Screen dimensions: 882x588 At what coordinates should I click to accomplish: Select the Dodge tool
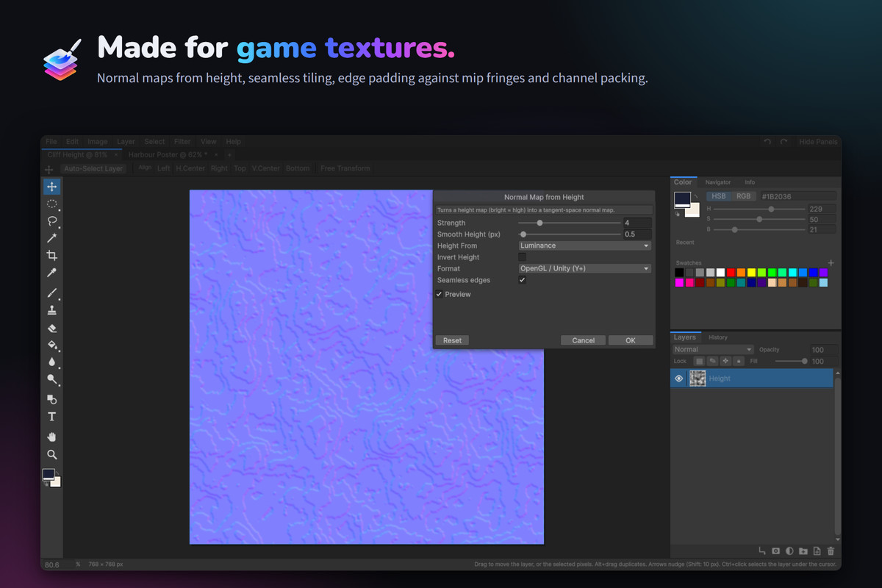(51, 379)
